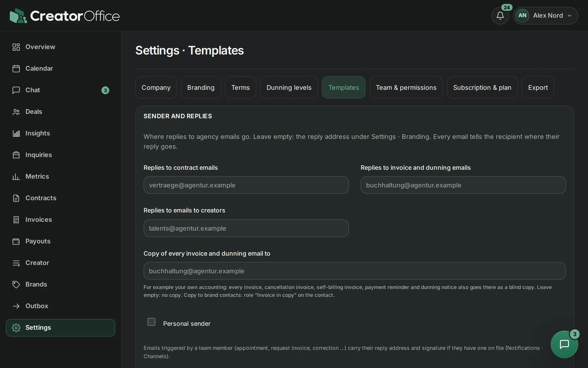The image size is (588, 368).
Task: Switch to the Branding tab
Action: (x=201, y=87)
